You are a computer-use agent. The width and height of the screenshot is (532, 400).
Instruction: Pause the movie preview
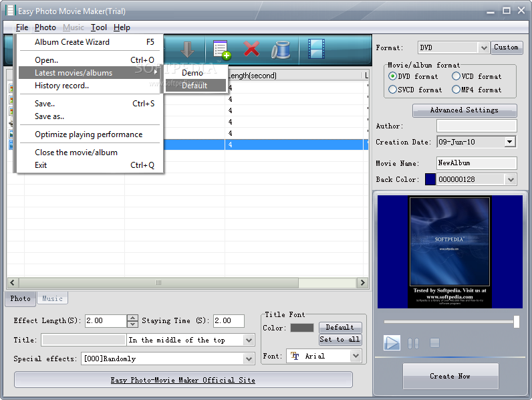pyautogui.click(x=413, y=343)
